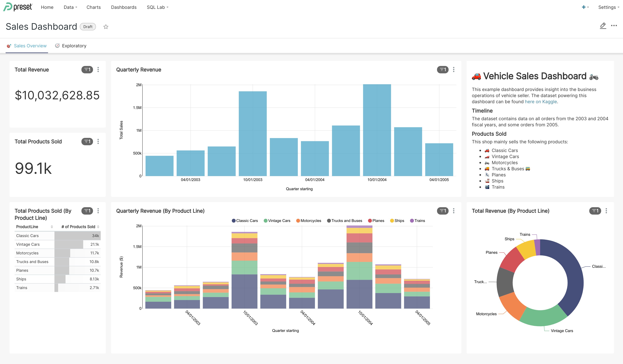Open the dashboard three-dots menu
The width and height of the screenshot is (623, 364).
(x=614, y=26)
